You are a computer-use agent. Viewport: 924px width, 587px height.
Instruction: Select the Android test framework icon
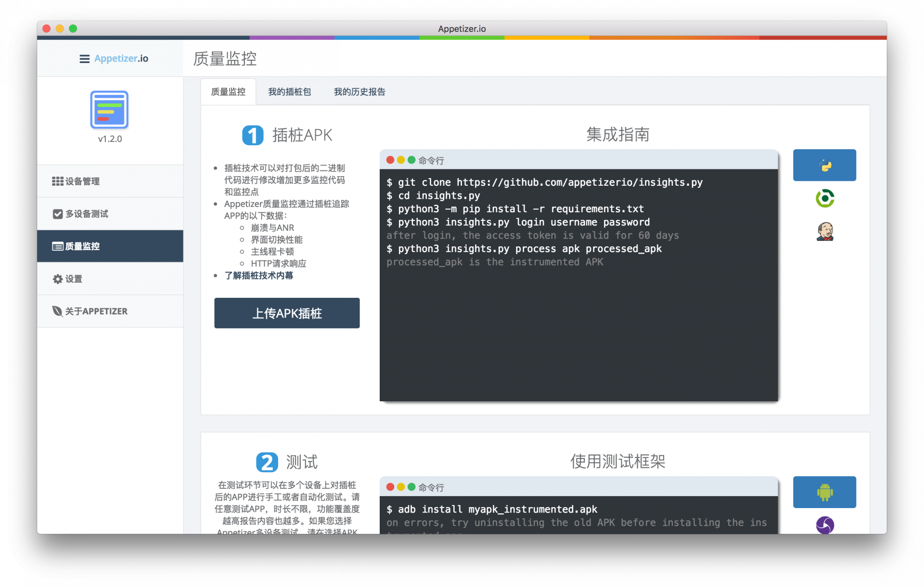point(824,492)
